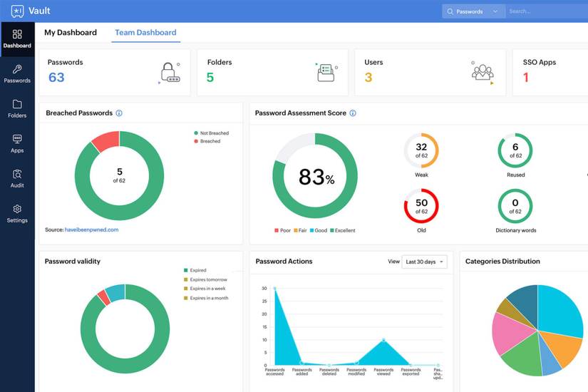The height and width of the screenshot is (392, 588).
Task: Click the Good legend blue swatch
Action: coord(311,230)
